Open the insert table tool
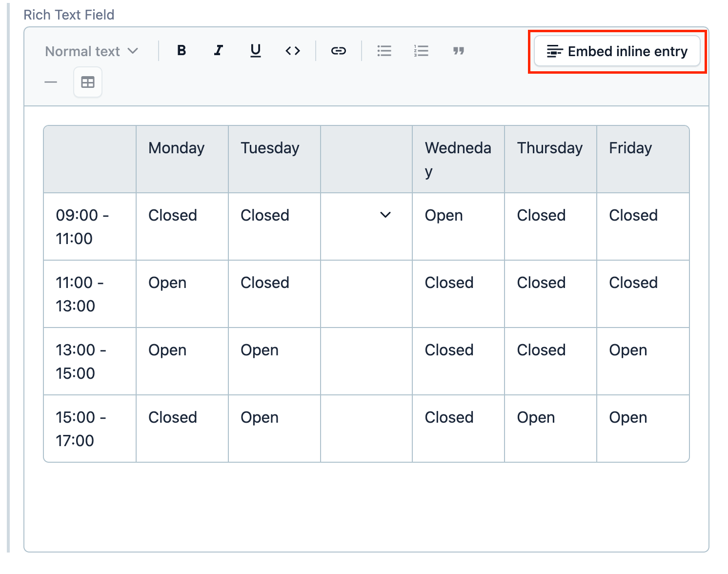 coord(87,82)
